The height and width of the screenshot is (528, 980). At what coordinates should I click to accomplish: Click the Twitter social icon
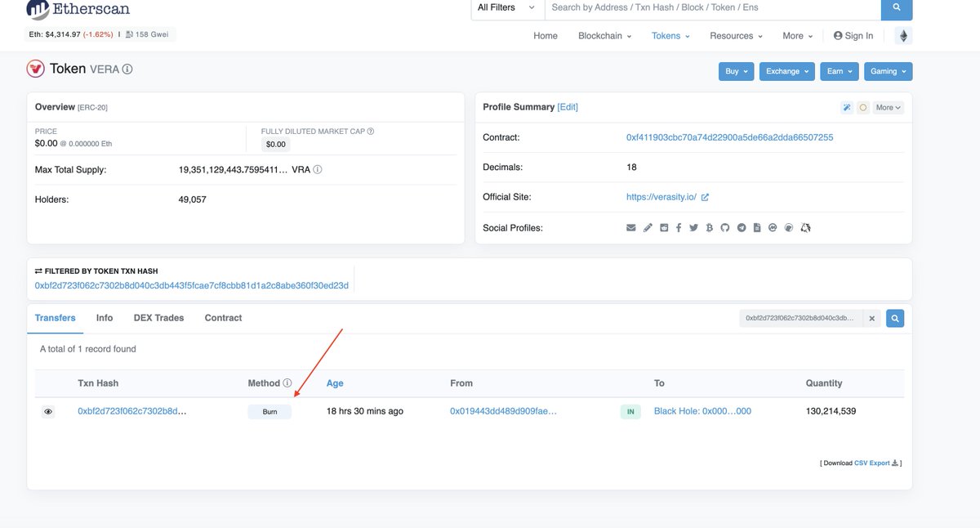pyautogui.click(x=693, y=228)
